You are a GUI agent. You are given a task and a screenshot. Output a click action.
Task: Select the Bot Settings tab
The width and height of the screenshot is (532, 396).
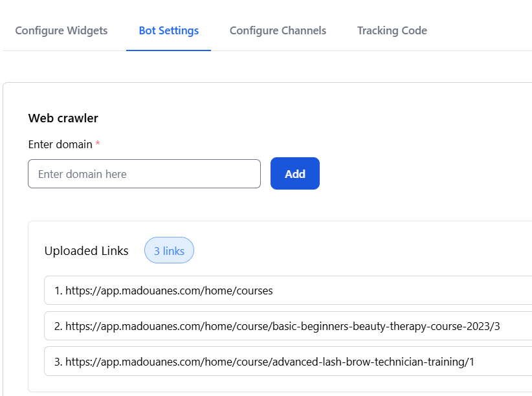[169, 30]
